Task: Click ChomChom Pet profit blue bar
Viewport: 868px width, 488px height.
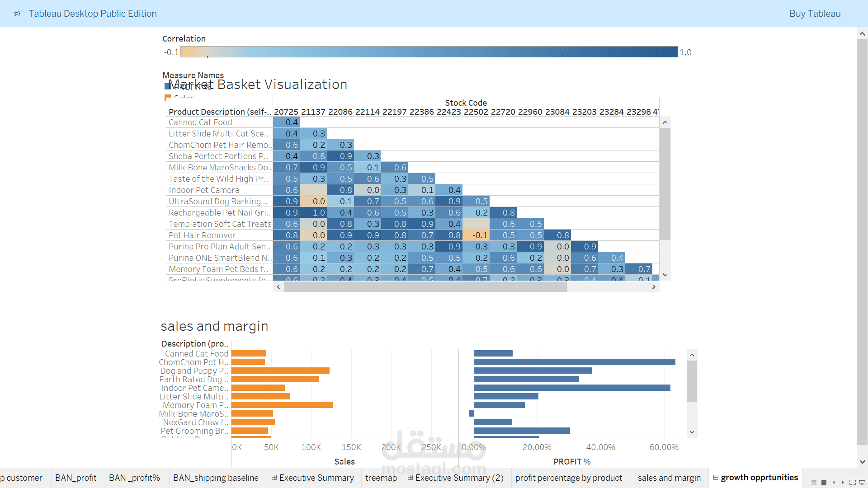Action: [575, 362]
